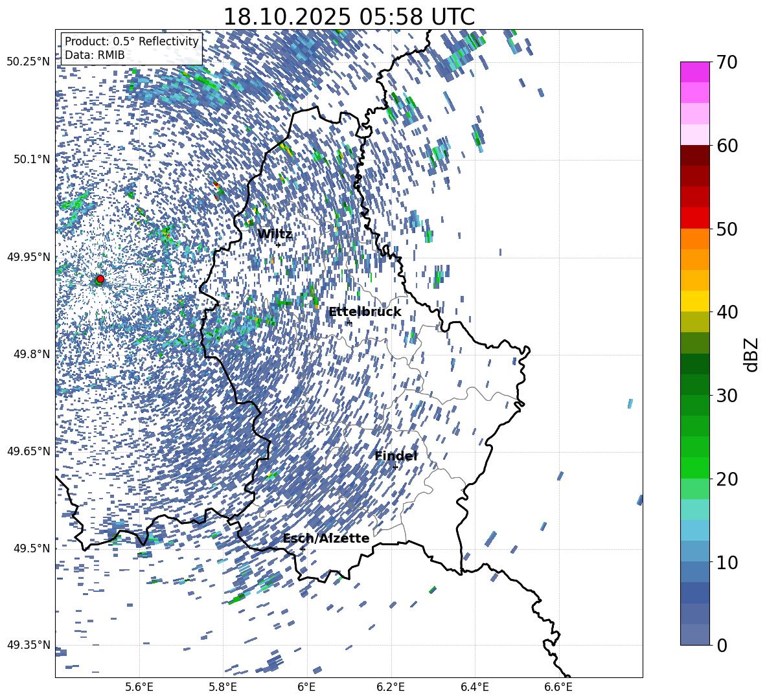The image size is (767, 700).
Task: Click the colorbar 10 tick label
Action: pyautogui.click(x=727, y=561)
